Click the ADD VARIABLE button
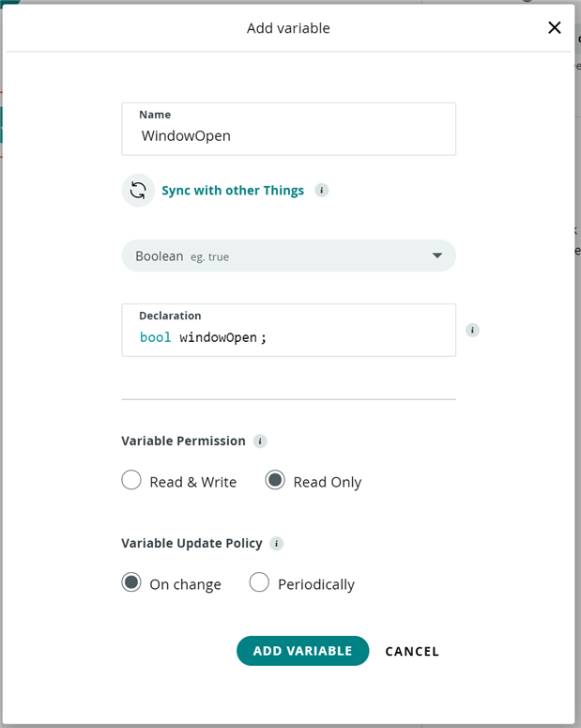The image size is (581, 728). point(302,651)
